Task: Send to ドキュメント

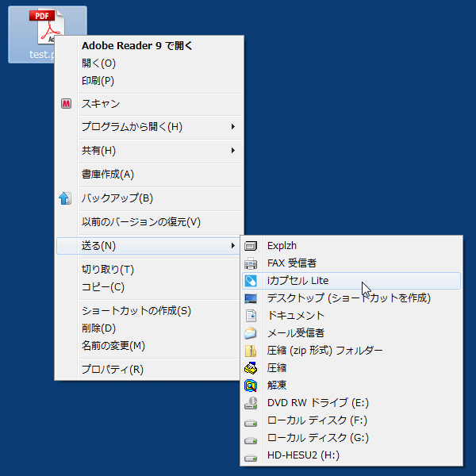Action: 351,316
